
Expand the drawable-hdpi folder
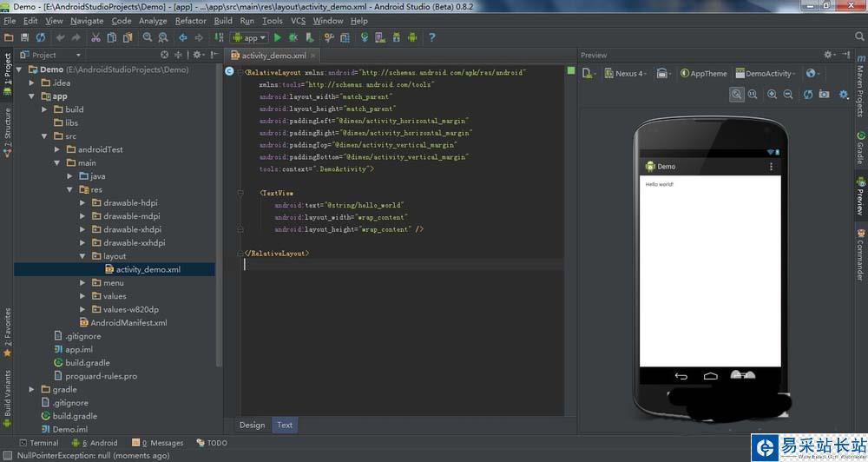pos(82,202)
